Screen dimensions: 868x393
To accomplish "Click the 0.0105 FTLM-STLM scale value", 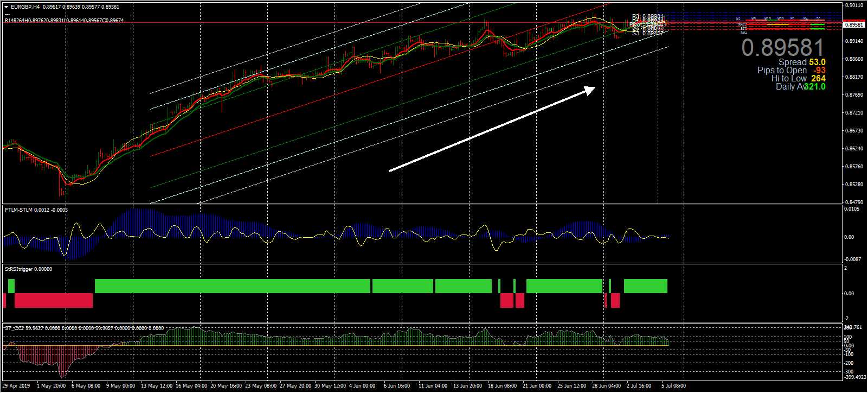I will [x=853, y=209].
